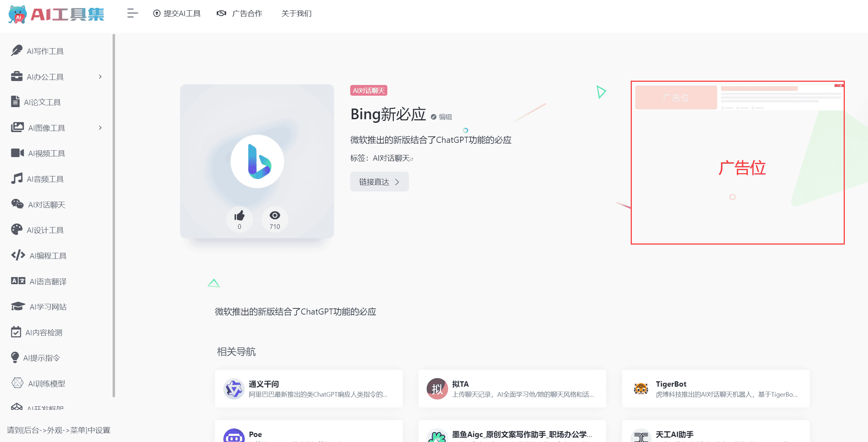The width and height of the screenshot is (868, 442).
Task: Click the Bing logo thumbnail
Action: click(257, 161)
